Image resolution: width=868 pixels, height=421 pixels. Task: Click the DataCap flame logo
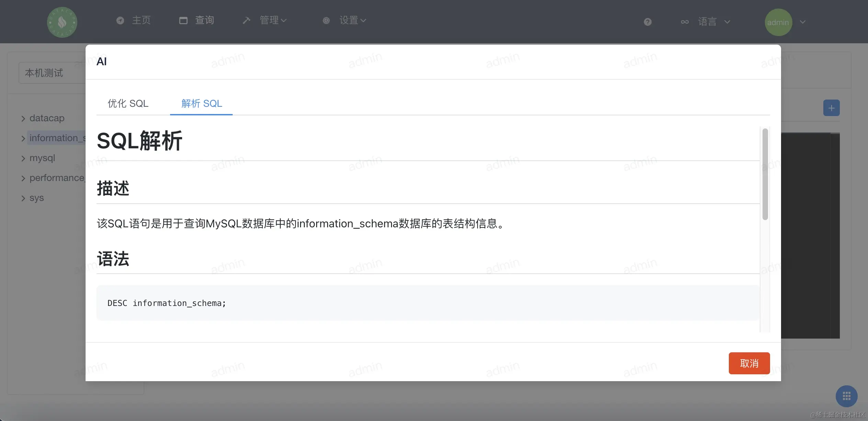click(62, 22)
